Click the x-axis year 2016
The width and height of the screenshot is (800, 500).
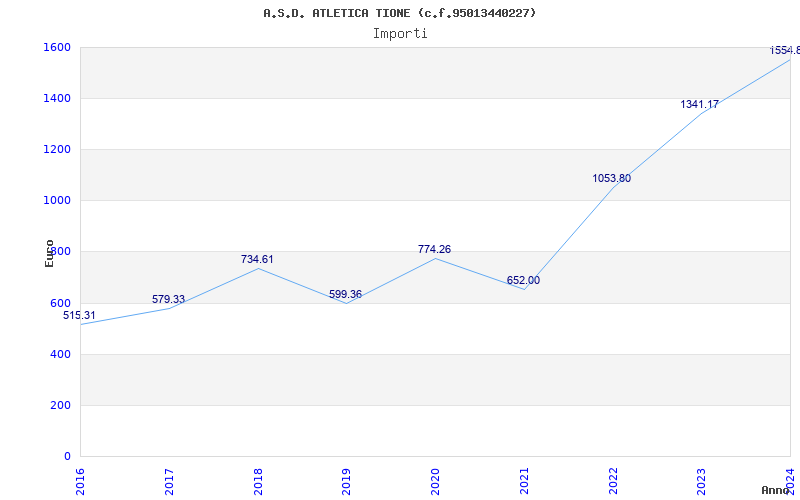[x=81, y=482]
